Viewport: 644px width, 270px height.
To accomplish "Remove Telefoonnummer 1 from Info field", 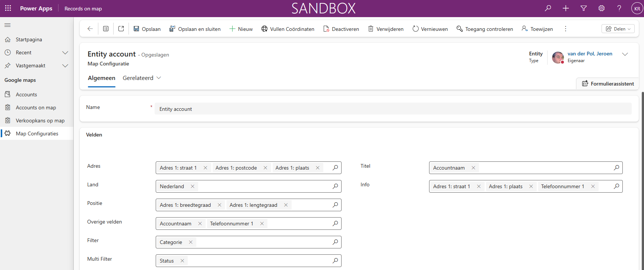I will pos(593,186).
